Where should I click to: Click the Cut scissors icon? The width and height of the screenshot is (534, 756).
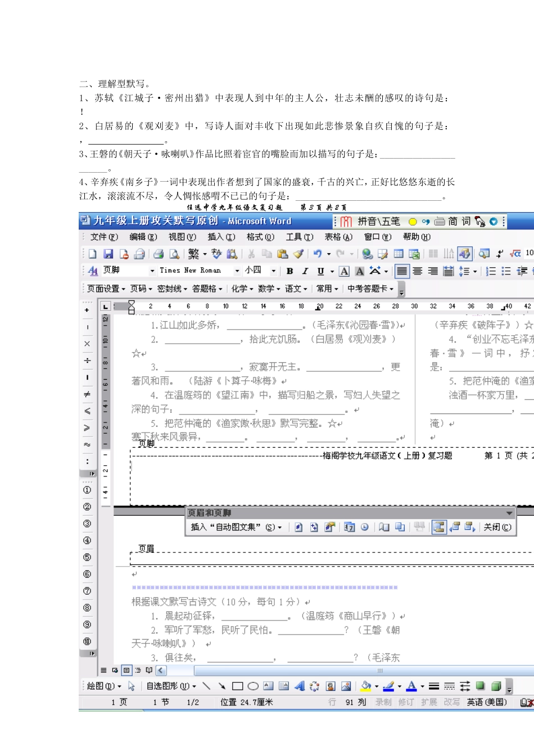pyautogui.click(x=251, y=254)
